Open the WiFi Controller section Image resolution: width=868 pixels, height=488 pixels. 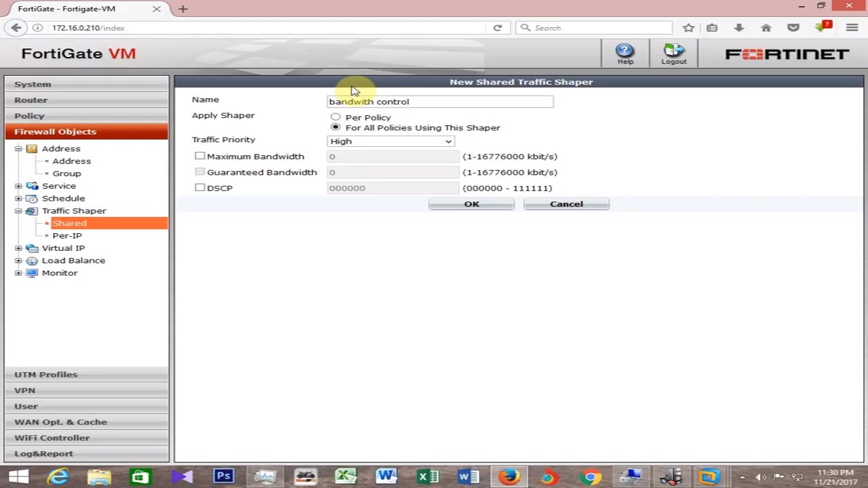click(x=86, y=438)
